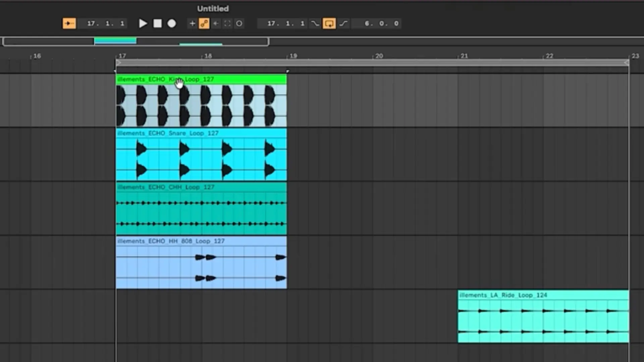This screenshot has width=644, height=362.
Task: Toggle the Loop switch
Action: click(329, 23)
